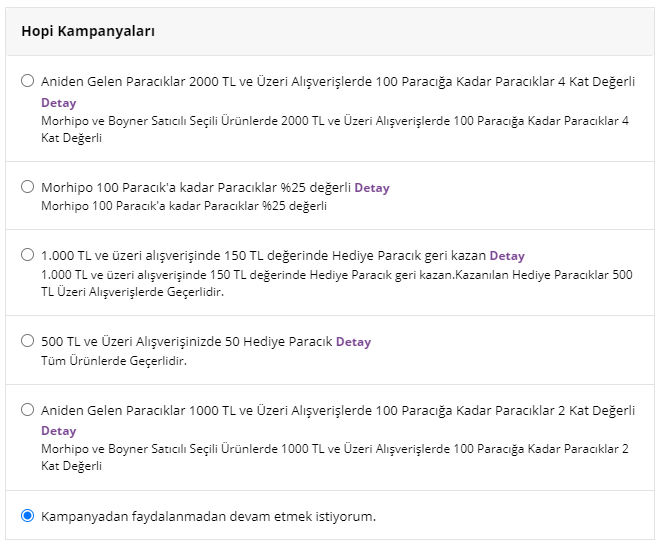The image size is (664, 555).
Task: Open Detay link for 2000 TL 4 Kat campaign
Action: click(59, 103)
